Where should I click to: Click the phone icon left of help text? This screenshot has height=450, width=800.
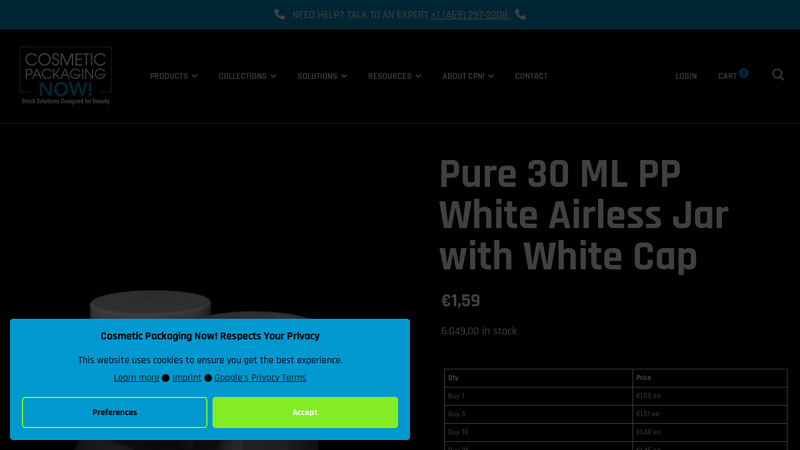point(280,14)
